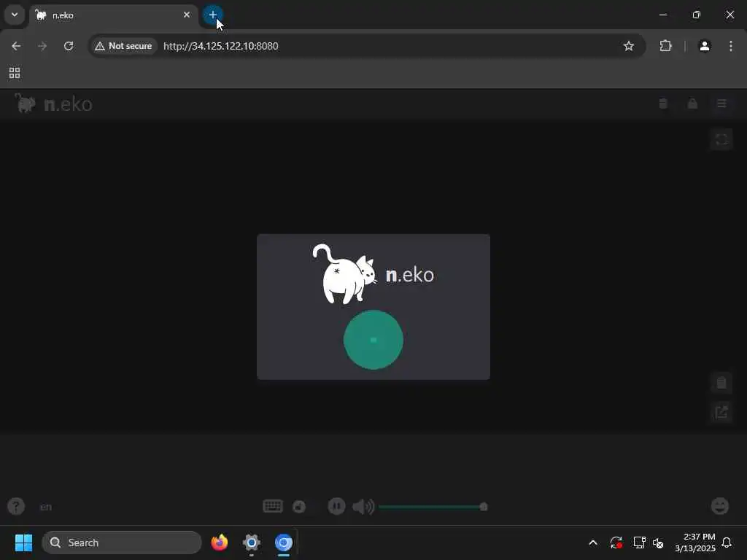Click the muted volume tray icon
The height and width of the screenshot is (560, 747).
click(659, 542)
